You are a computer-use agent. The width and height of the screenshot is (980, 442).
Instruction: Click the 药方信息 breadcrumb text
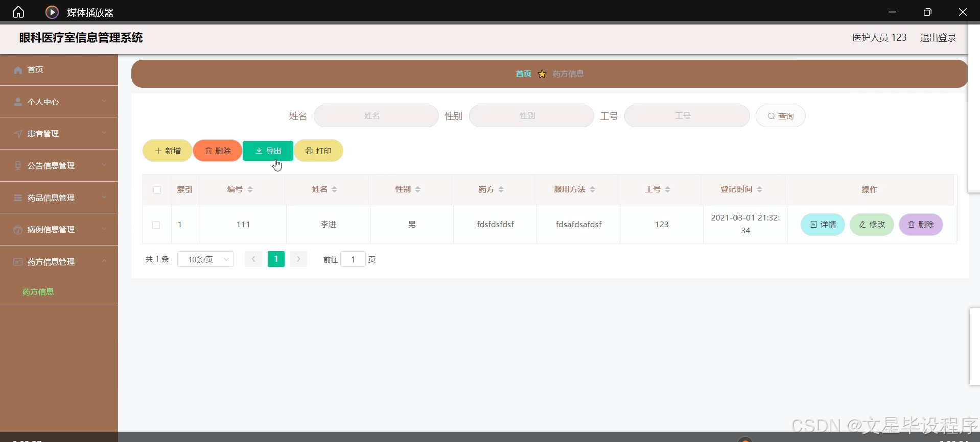568,74
